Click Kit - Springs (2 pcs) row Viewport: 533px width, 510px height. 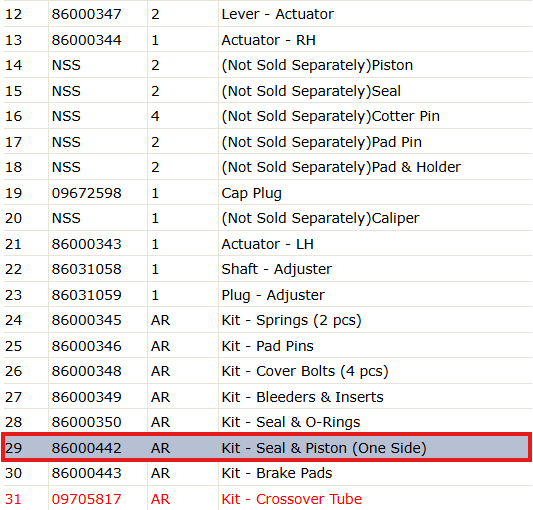pyautogui.click(x=268, y=320)
